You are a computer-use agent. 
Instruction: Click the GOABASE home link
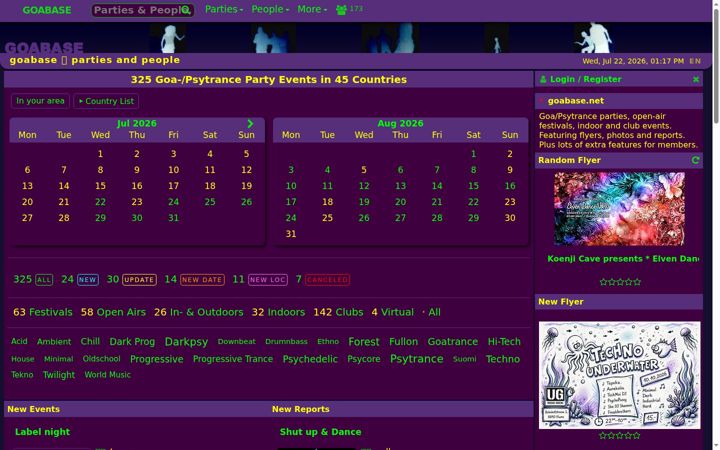click(47, 10)
